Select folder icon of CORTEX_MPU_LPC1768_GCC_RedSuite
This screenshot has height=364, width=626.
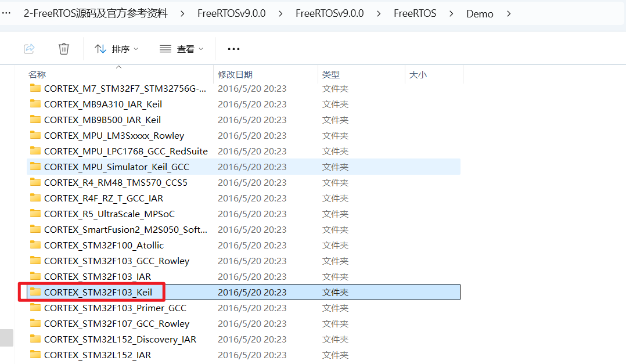pyautogui.click(x=35, y=151)
